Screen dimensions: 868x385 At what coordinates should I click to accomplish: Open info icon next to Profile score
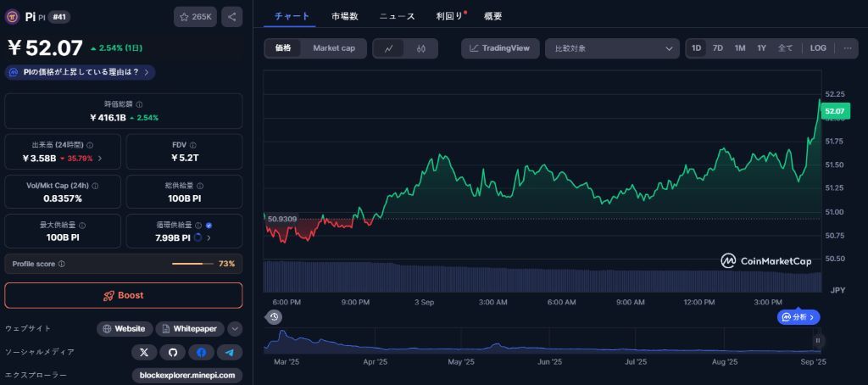pos(61,265)
